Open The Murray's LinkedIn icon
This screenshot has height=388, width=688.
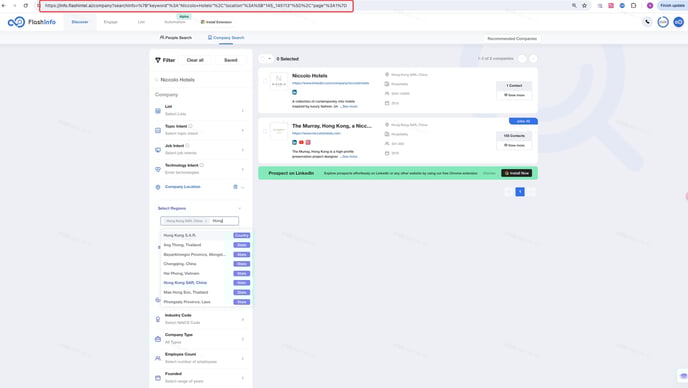[294, 142]
